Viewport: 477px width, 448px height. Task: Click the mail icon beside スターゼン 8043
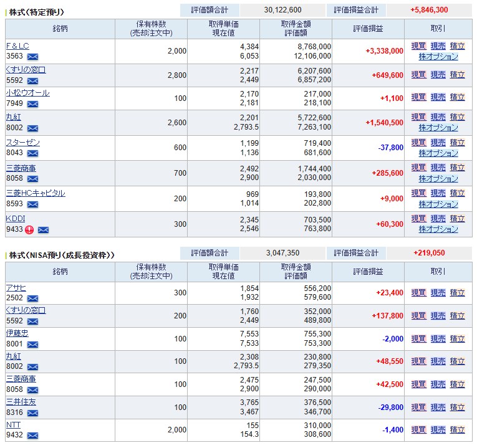(32, 153)
